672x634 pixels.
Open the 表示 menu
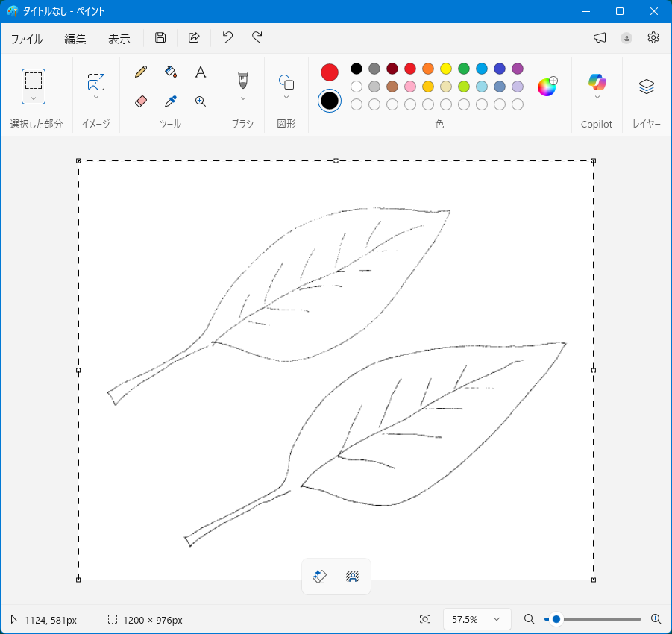[119, 39]
